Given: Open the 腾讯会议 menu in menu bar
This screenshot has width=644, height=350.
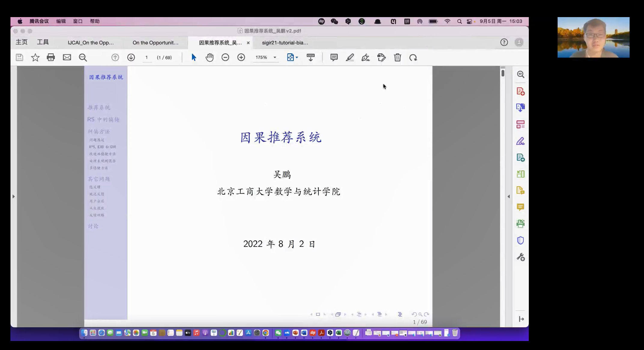Looking at the screenshot, I should (x=39, y=21).
